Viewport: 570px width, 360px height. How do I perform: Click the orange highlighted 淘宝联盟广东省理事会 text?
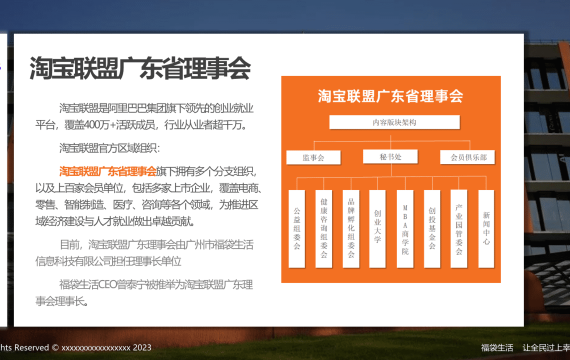[108, 171]
